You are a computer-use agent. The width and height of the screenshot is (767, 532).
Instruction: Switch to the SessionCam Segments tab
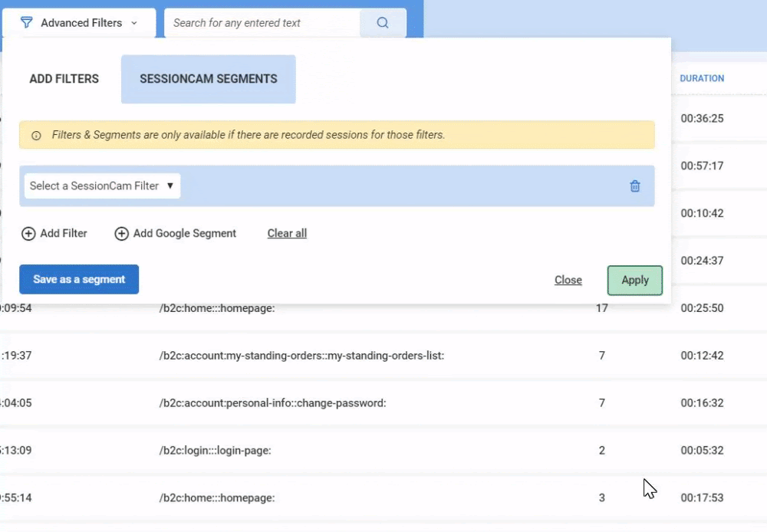(208, 79)
